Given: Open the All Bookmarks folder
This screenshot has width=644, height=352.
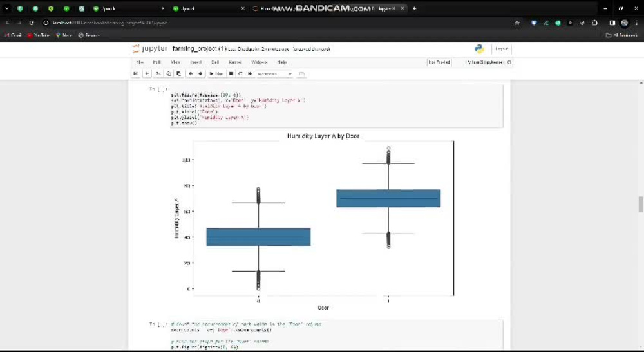Looking at the screenshot, I should pyautogui.click(x=621, y=35).
